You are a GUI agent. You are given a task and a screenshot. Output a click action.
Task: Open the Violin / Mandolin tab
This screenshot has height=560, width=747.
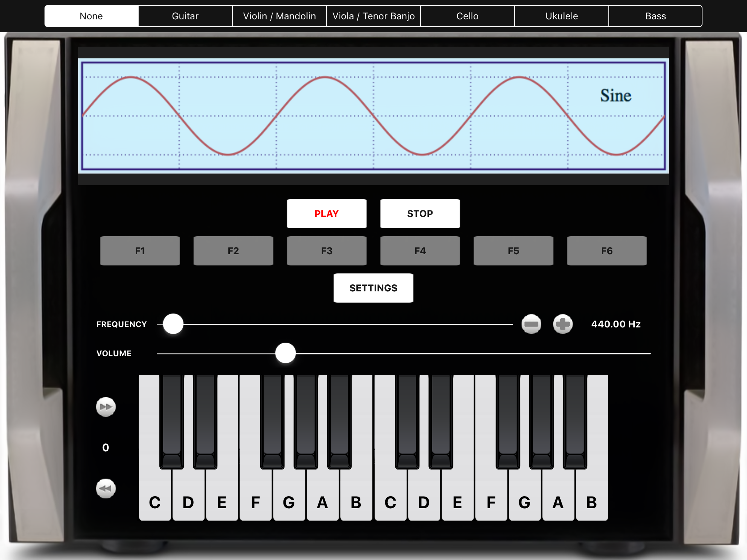click(279, 16)
